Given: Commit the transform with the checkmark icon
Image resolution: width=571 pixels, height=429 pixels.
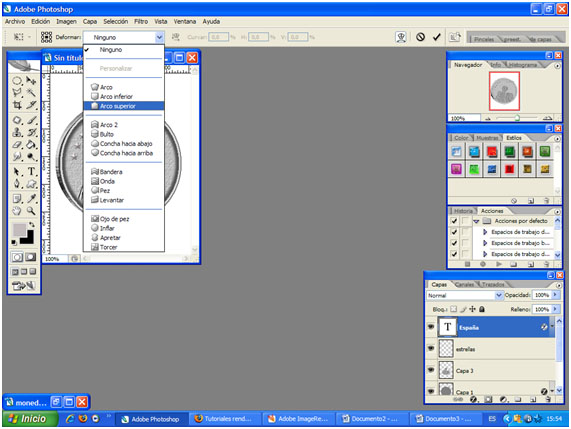Looking at the screenshot, I should click(x=437, y=37).
